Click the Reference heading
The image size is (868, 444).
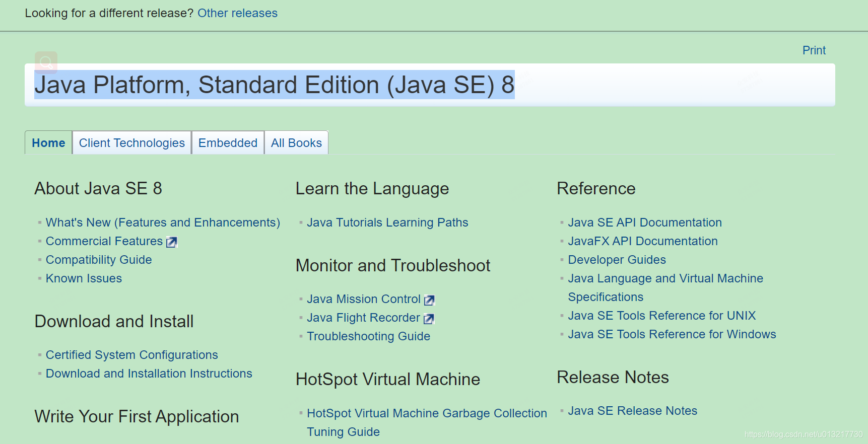click(x=596, y=188)
